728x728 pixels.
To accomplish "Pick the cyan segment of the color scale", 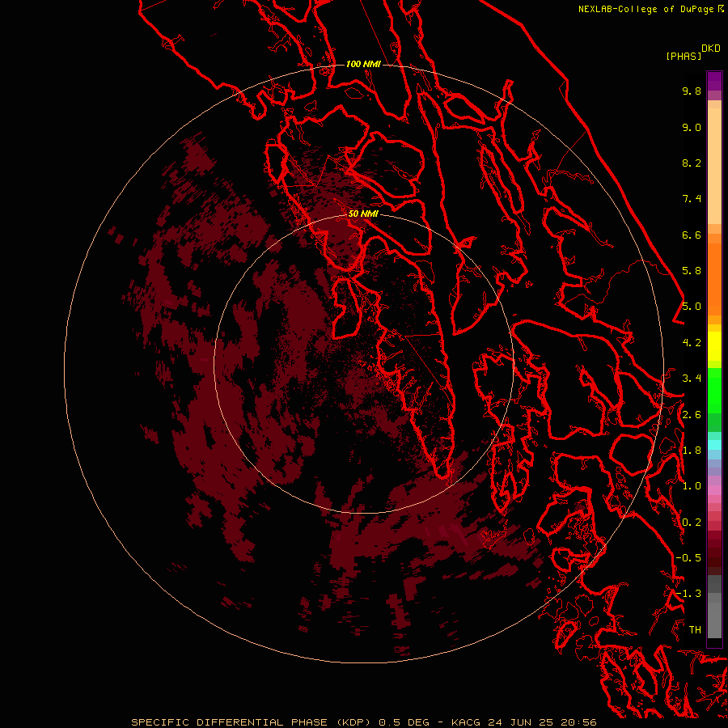I will click(x=714, y=445).
